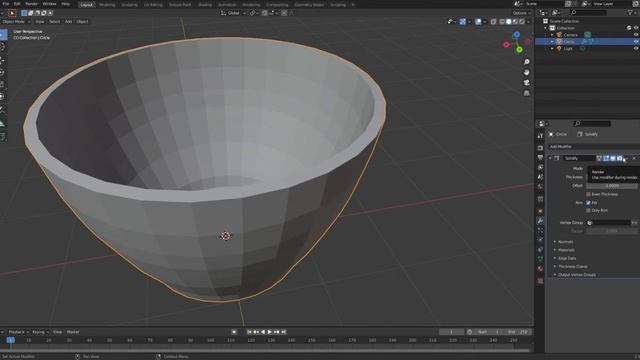Screen dimensions: 640x360
Task: Click the blue Z axis on navigation gizmo
Action: click(517, 35)
